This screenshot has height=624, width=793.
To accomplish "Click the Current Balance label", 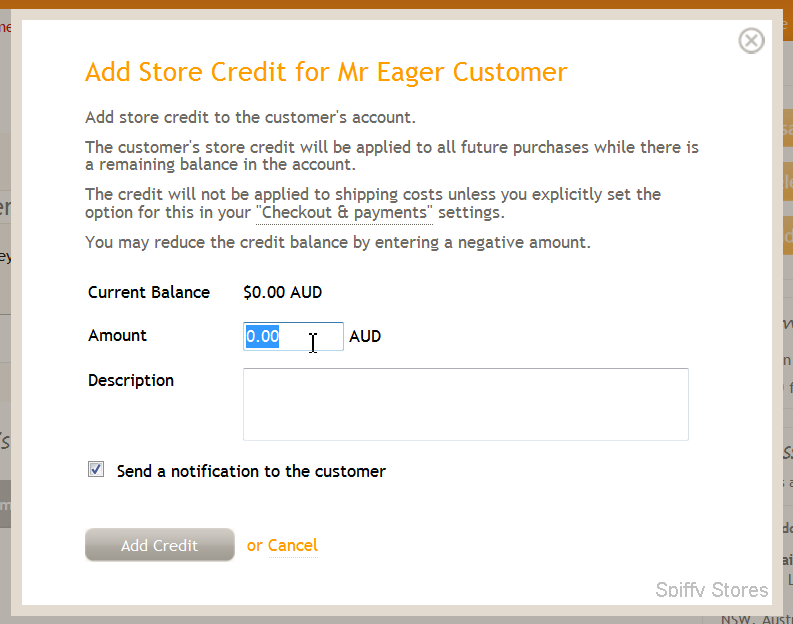I will [x=149, y=292].
